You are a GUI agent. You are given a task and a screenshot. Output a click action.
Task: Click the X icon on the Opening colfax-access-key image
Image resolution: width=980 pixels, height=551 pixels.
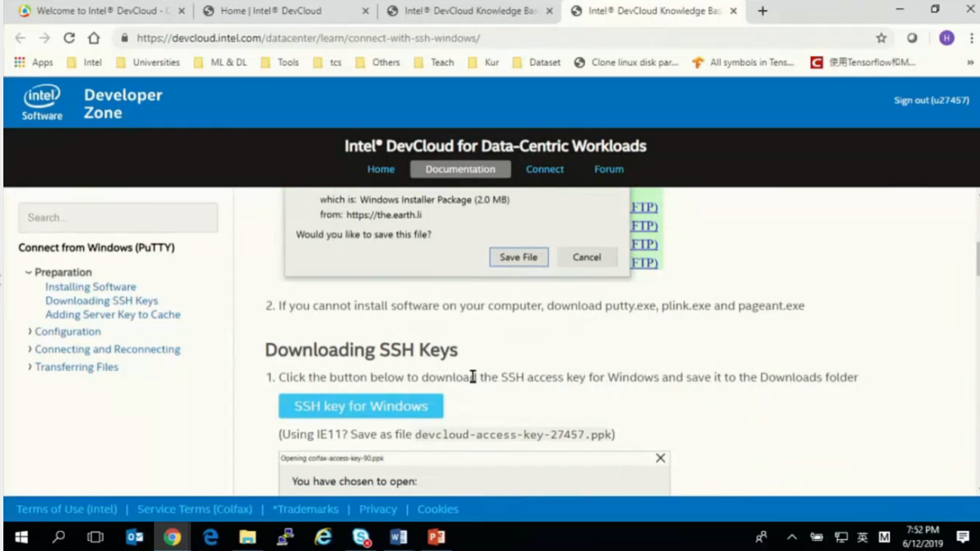pos(660,458)
